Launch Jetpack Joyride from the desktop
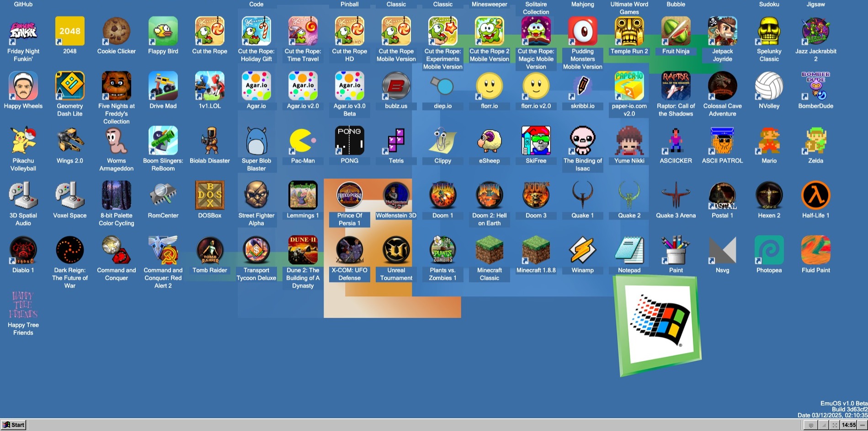The height and width of the screenshot is (431, 868). [x=723, y=31]
